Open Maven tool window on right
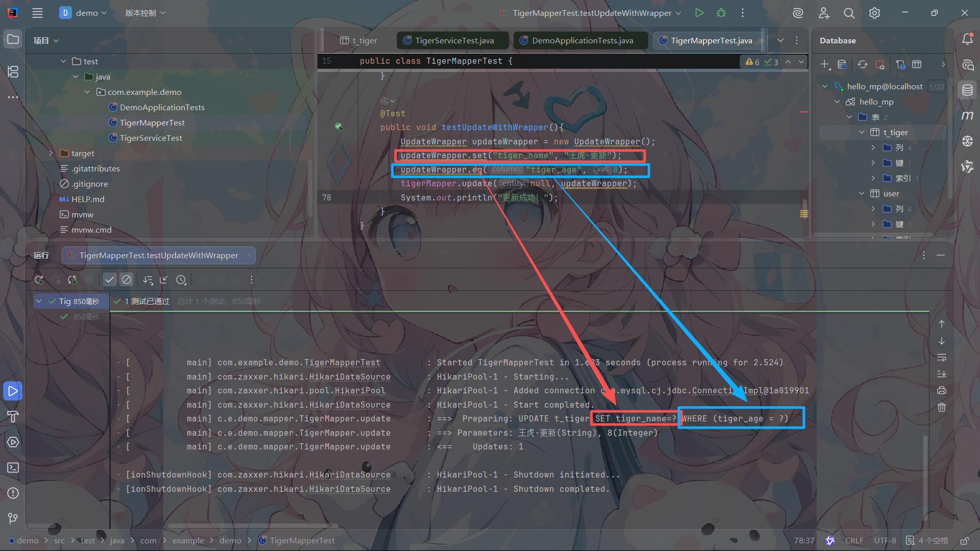 click(967, 116)
